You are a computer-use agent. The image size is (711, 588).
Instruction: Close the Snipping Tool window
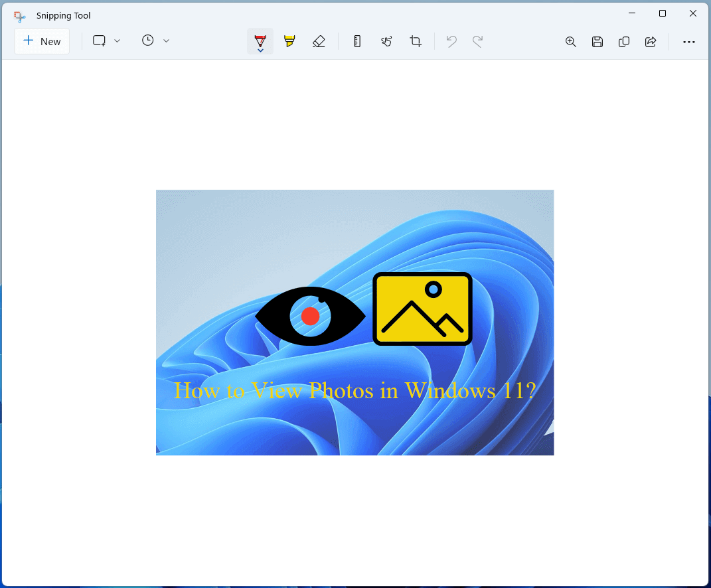693,13
